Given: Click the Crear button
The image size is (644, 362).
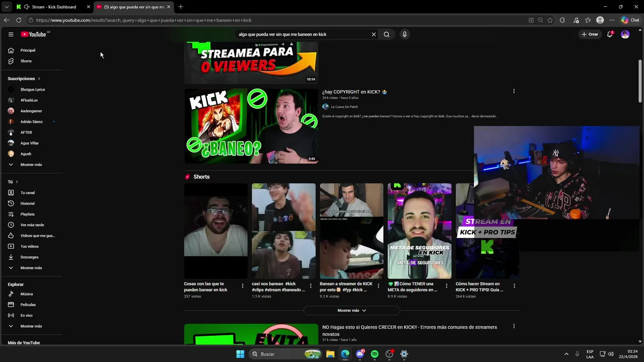Looking at the screenshot, I should tap(590, 34).
